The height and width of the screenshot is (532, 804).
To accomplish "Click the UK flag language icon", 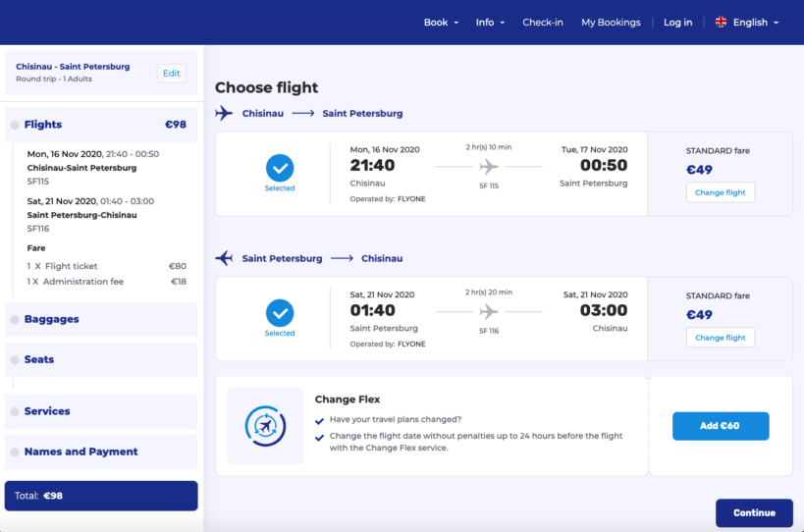I will click(721, 23).
